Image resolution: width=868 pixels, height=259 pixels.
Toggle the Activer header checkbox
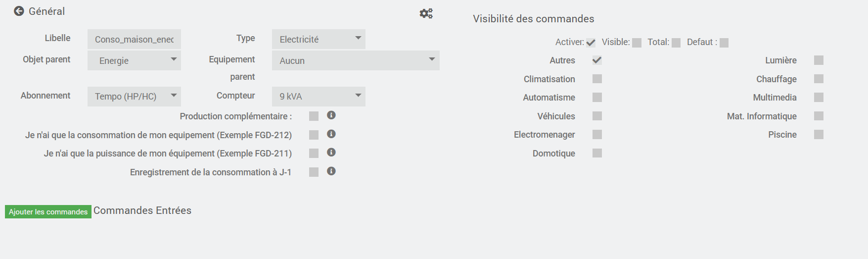click(x=591, y=43)
